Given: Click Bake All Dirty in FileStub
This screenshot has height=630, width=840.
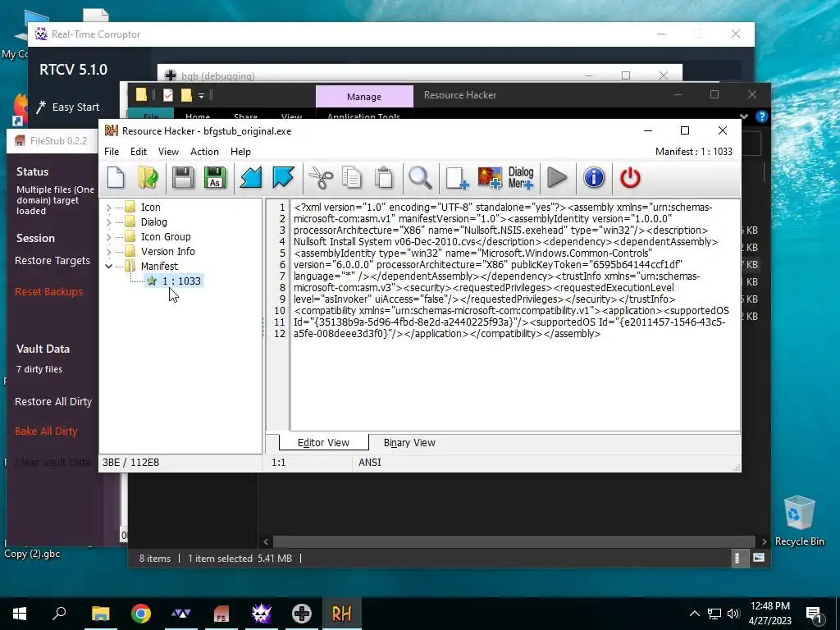Looking at the screenshot, I should pos(46,431).
